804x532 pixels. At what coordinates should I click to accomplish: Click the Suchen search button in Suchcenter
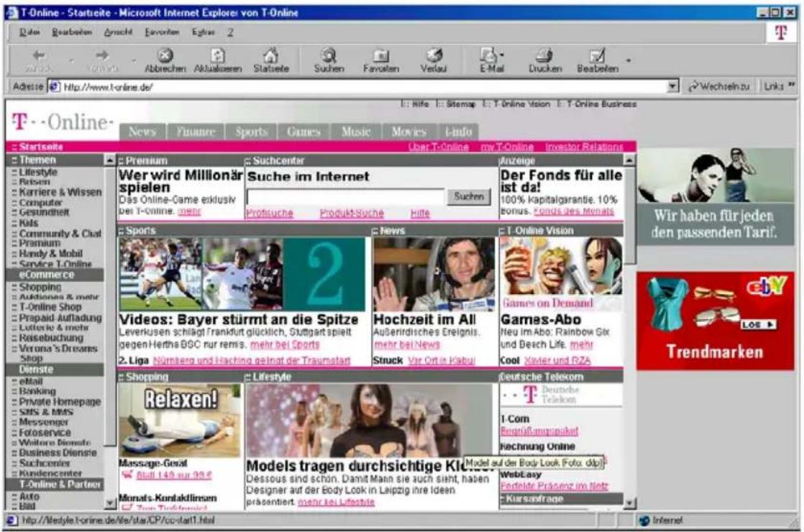click(x=469, y=196)
